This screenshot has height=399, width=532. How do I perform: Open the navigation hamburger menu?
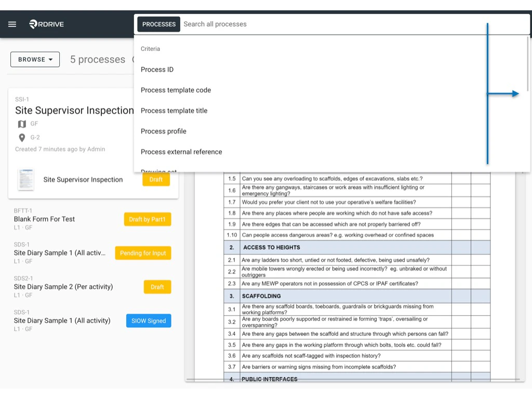tap(12, 24)
